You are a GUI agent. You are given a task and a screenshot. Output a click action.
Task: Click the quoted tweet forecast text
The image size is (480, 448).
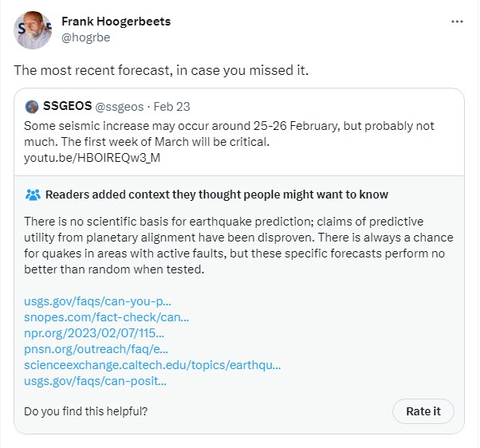[207, 132]
